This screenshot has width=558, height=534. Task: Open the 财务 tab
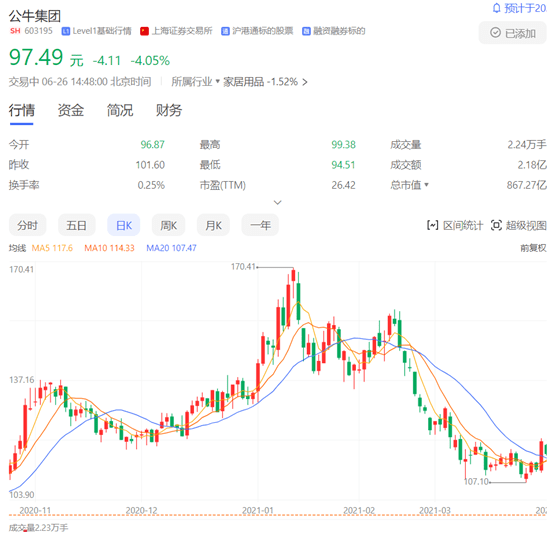[x=169, y=110]
